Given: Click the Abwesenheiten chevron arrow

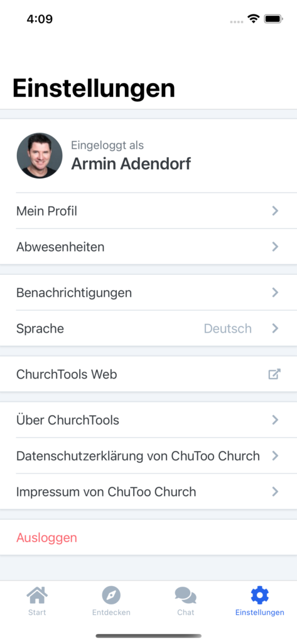Looking at the screenshot, I should point(275,247).
